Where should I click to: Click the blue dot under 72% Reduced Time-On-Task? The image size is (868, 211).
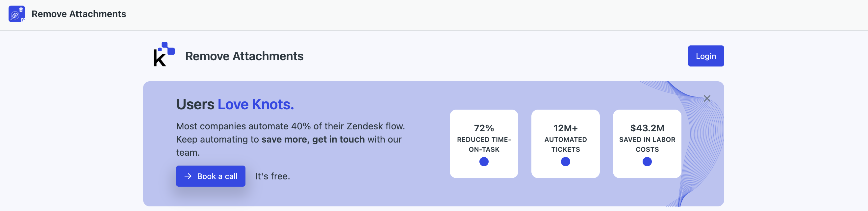(484, 162)
